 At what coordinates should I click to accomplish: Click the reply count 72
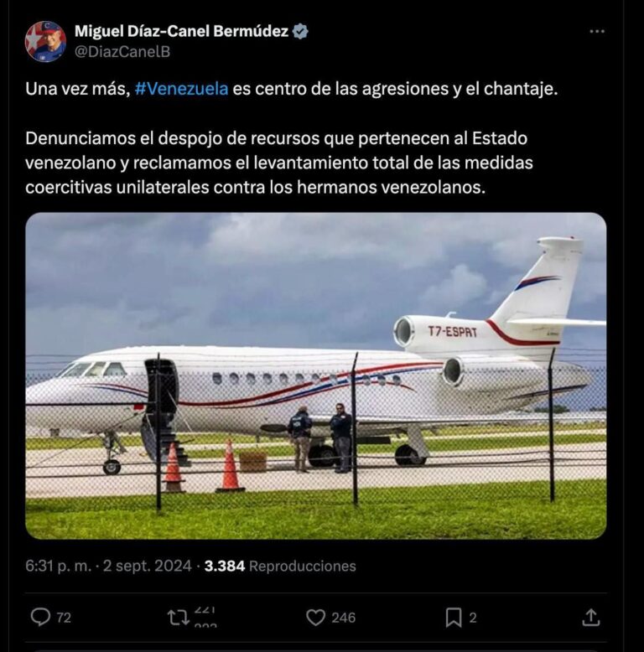(64, 618)
